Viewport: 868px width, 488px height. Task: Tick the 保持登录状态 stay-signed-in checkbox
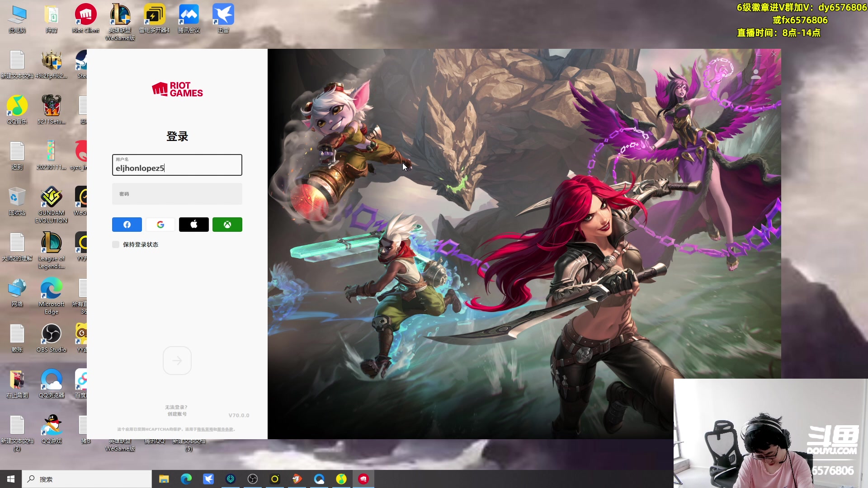coord(116,244)
